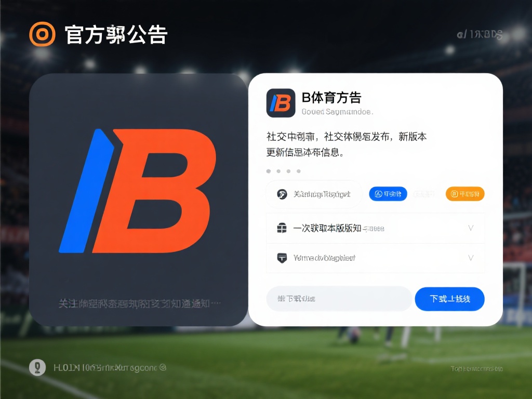Click the gray download input field
This screenshot has height=399, width=532.
click(339, 299)
